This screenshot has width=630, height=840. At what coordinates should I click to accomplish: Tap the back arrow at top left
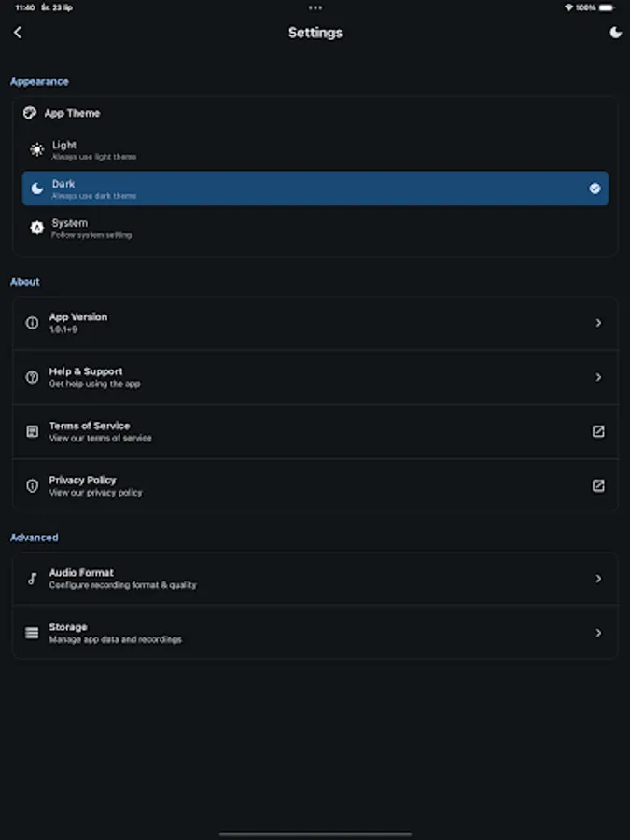tap(19, 32)
